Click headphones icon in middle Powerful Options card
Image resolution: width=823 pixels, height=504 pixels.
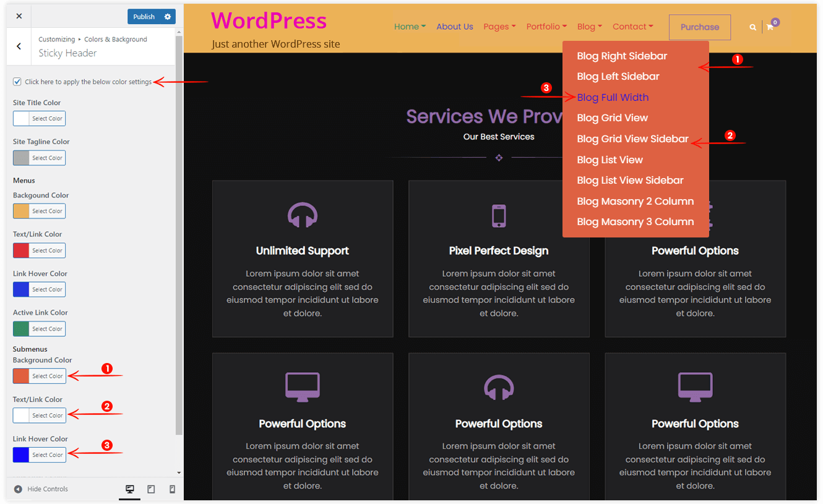tap(499, 388)
